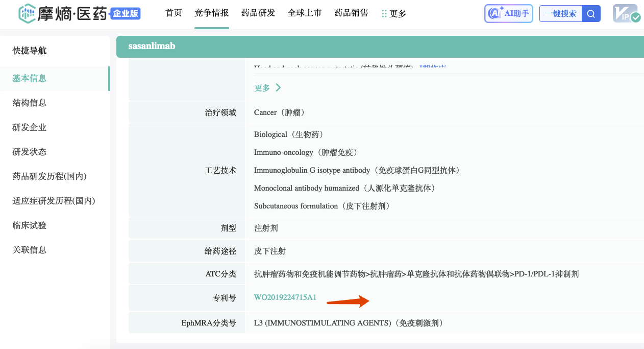
Task: Open patent link WO2019224715A1
Action: (285, 297)
